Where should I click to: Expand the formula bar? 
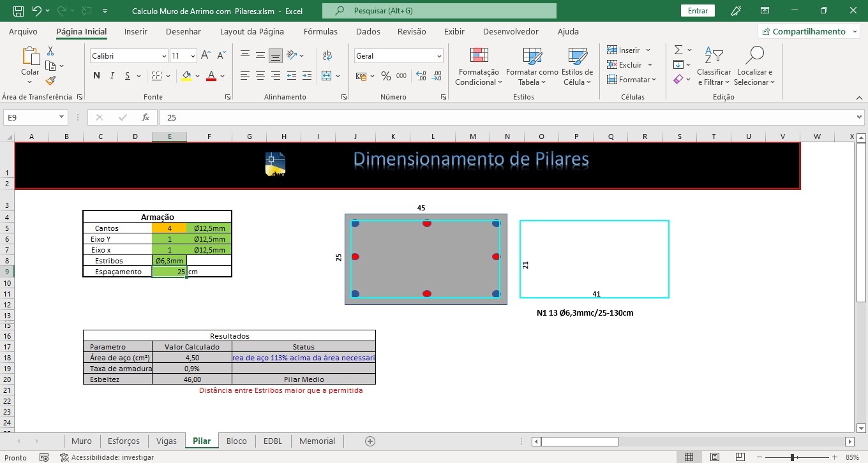point(858,117)
